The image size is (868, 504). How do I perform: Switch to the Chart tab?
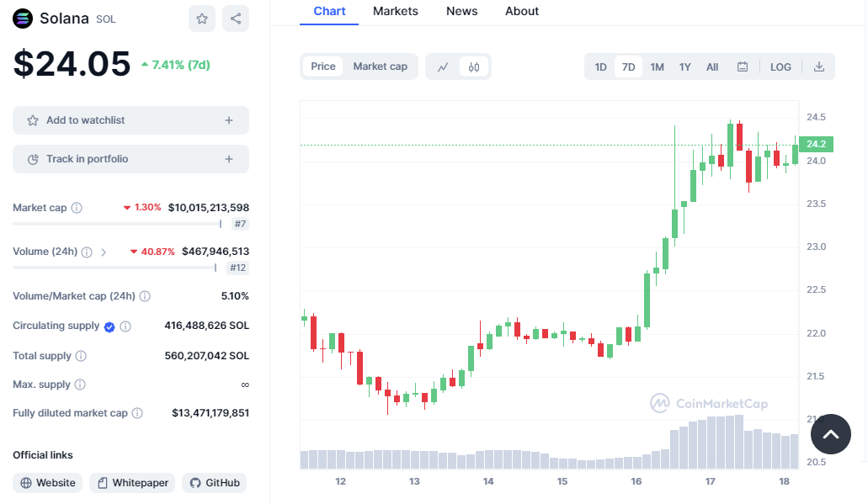point(329,11)
